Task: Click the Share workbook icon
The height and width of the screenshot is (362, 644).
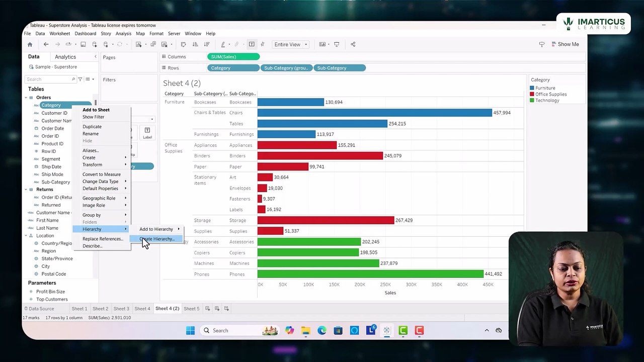Action: 353,44
